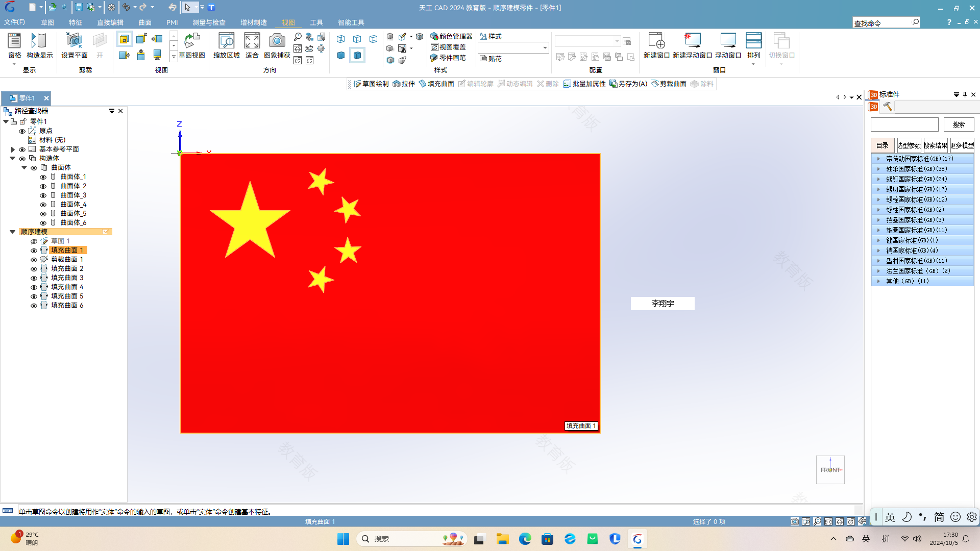This screenshot has height=551, width=980.
Task: Toggle eye icon for 基本参考平面
Action: click(x=22, y=149)
